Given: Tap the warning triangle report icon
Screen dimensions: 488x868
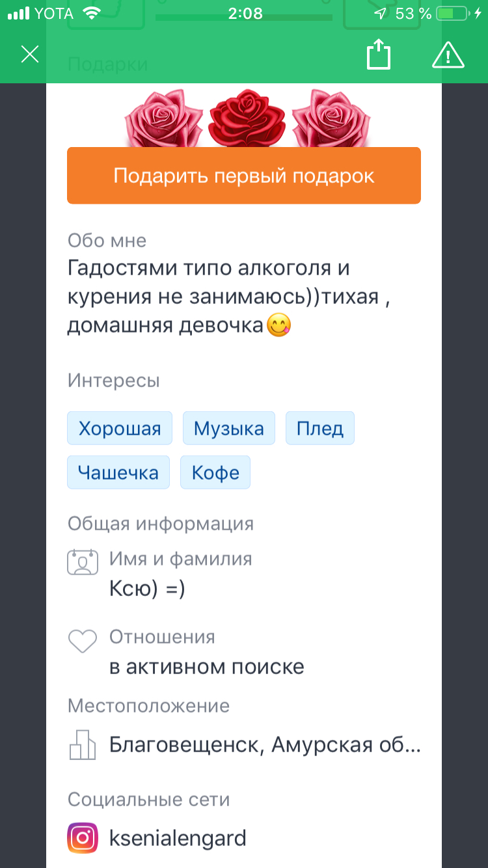Looking at the screenshot, I should (448, 55).
